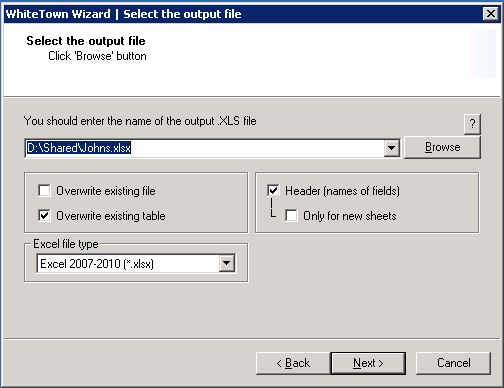Open help with the question mark button
The width and height of the screenshot is (504, 388).
pos(472,124)
